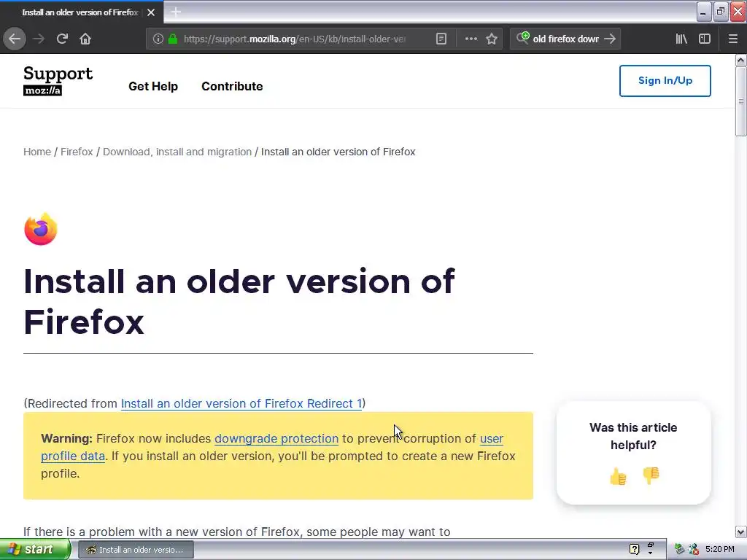Open the Contribute menu
The width and height of the screenshot is (747, 560).
[x=232, y=86]
